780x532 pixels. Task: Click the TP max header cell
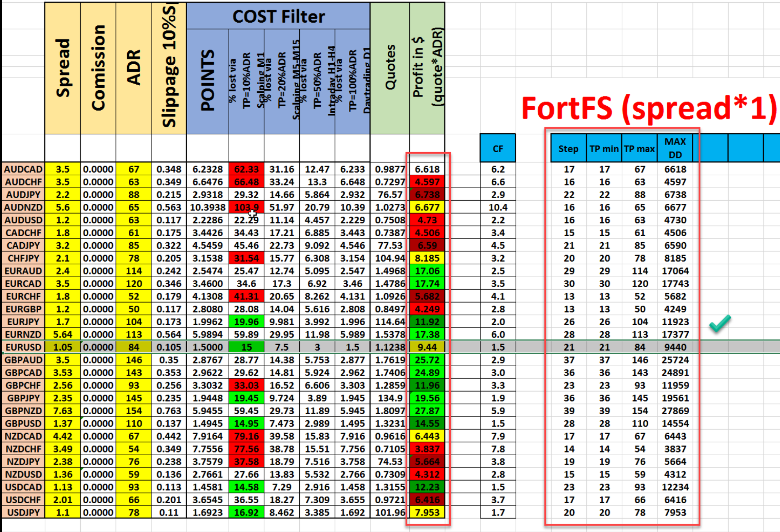click(639, 148)
